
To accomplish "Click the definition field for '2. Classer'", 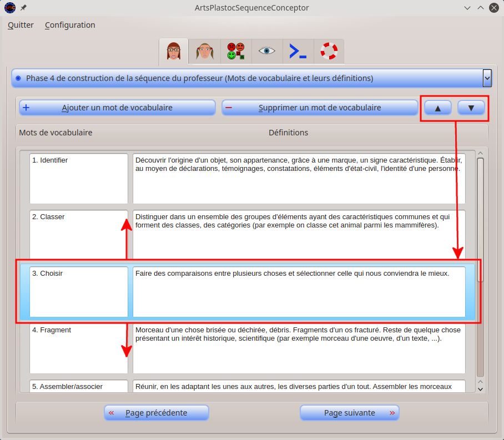I will 299,235.
